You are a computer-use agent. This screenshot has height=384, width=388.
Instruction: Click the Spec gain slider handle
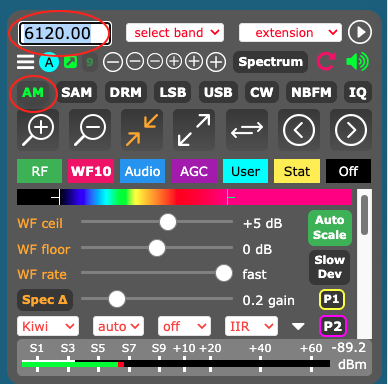tap(117, 299)
